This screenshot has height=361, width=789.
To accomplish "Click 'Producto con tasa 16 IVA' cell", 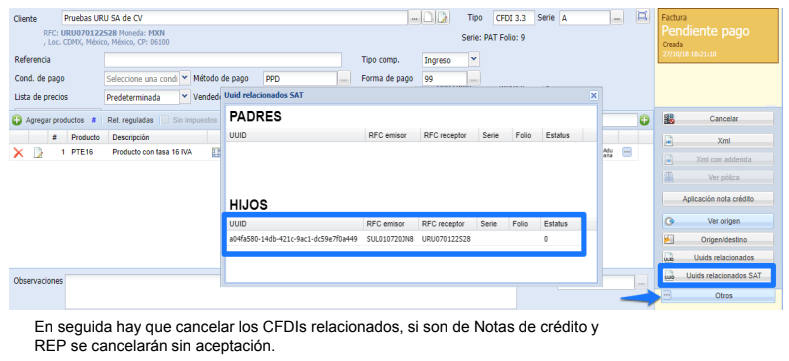I will coord(152,152).
